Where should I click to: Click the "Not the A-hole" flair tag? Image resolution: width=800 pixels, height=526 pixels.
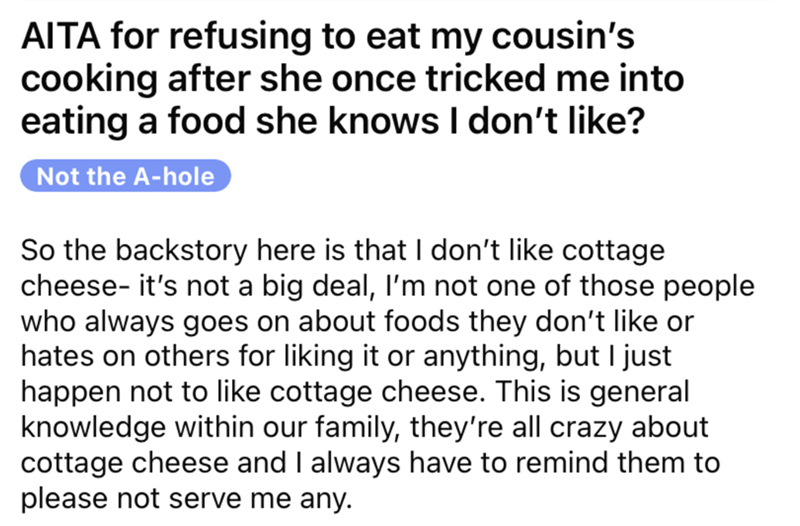125,177
